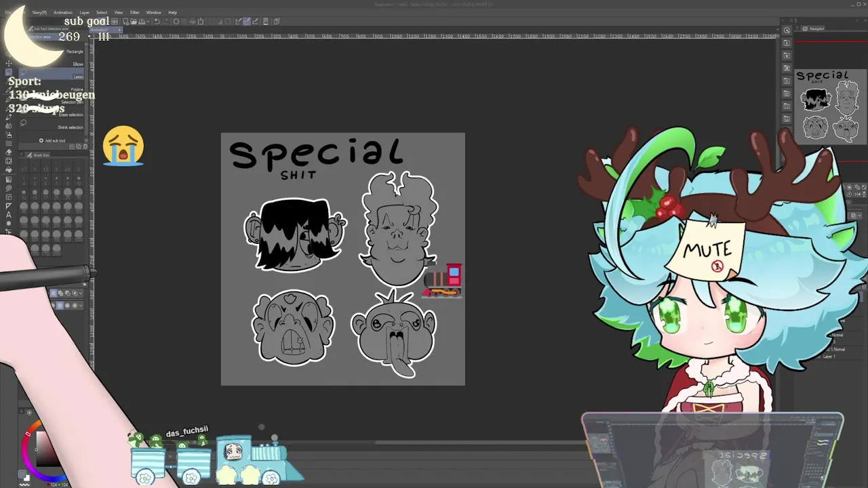868x488 pixels.
Task: Click Add sub tool
Action: (52, 140)
